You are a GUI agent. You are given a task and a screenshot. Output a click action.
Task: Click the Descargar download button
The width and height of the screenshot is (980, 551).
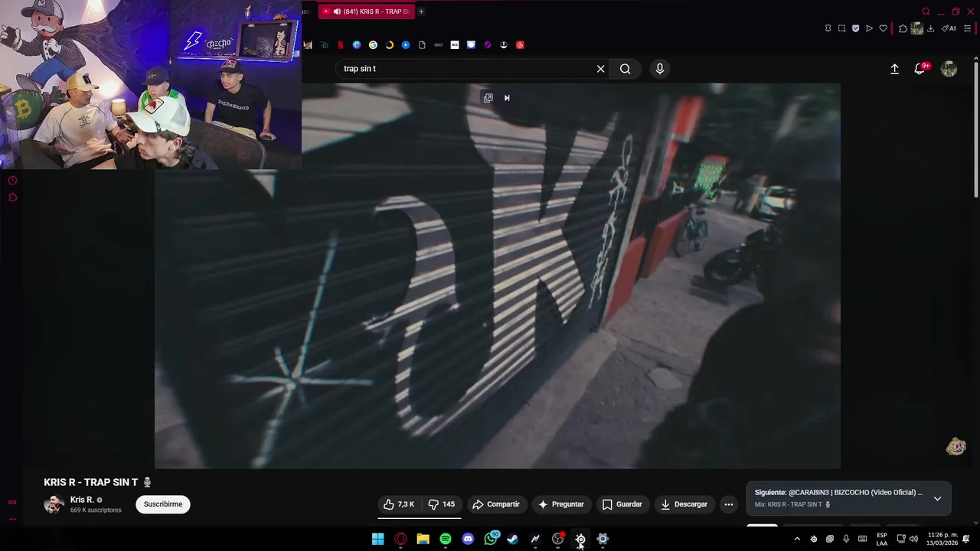tap(684, 504)
